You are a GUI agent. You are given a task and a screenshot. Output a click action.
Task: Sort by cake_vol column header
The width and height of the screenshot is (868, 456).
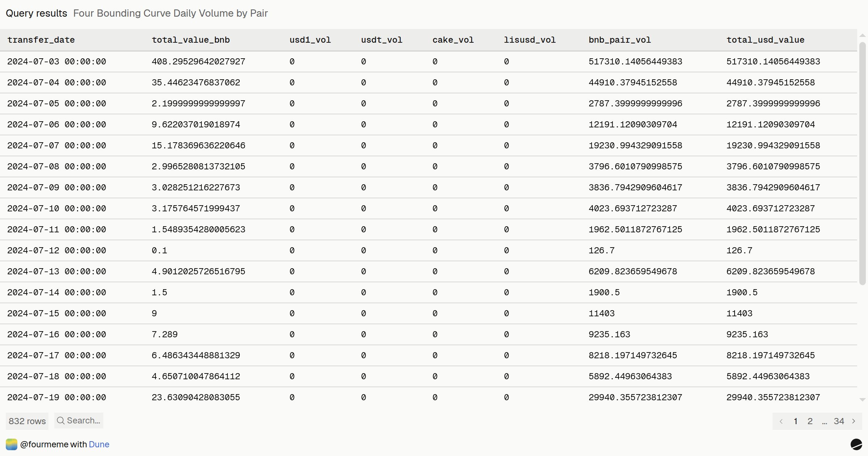point(453,40)
